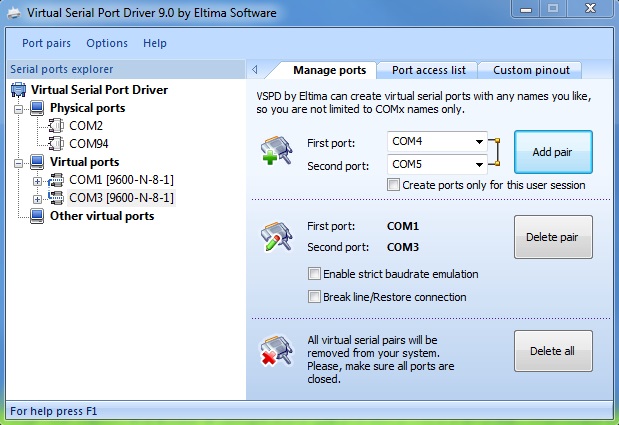Click the COM1 virtual port icon
This screenshot has width=619, height=425.
click(x=56, y=180)
